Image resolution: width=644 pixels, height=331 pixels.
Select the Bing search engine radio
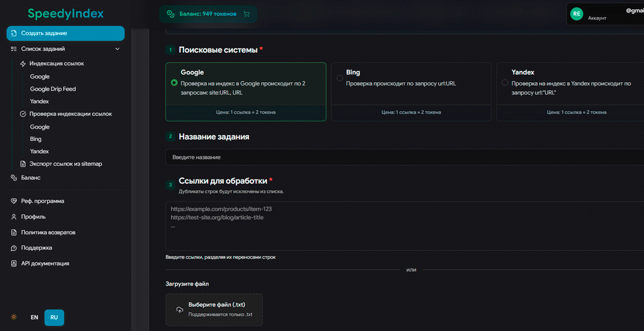[339, 78]
